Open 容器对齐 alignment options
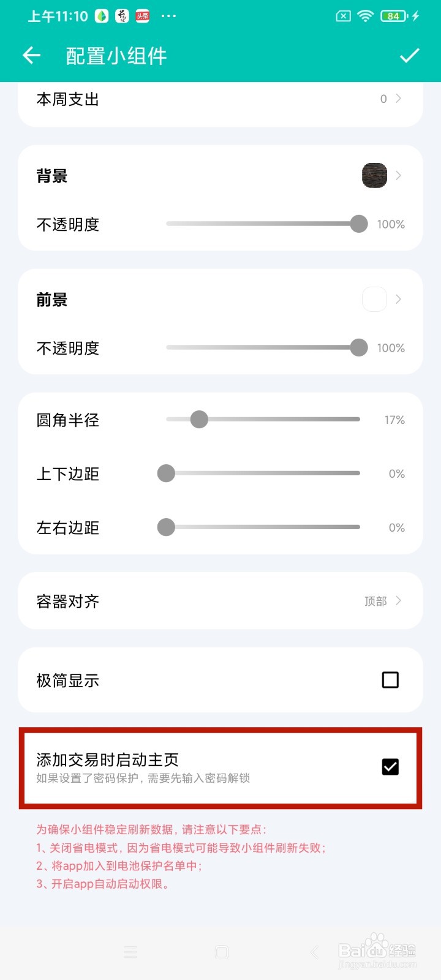 398,601
